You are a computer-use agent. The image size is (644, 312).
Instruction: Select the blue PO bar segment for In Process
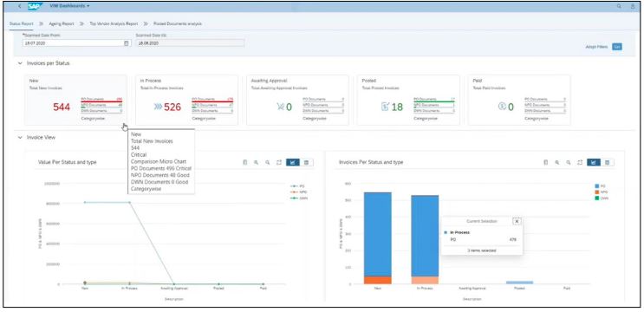pos(425,236)
